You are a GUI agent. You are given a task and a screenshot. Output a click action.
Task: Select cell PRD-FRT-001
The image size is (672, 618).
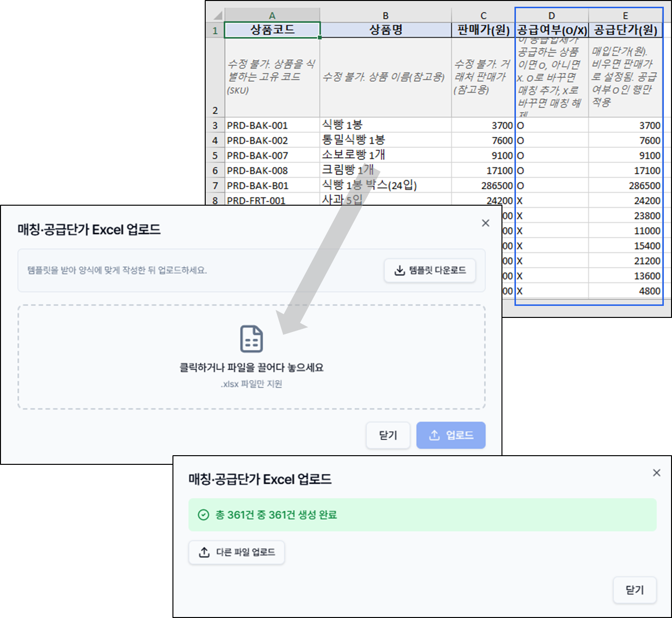pyautogui.click(x=272, y=199)
